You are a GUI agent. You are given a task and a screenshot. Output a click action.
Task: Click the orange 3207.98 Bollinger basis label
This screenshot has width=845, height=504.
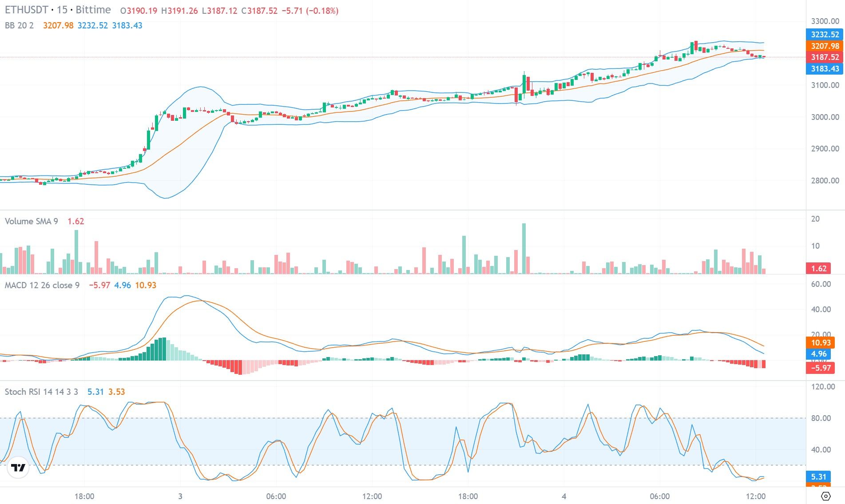pos(824,46)
